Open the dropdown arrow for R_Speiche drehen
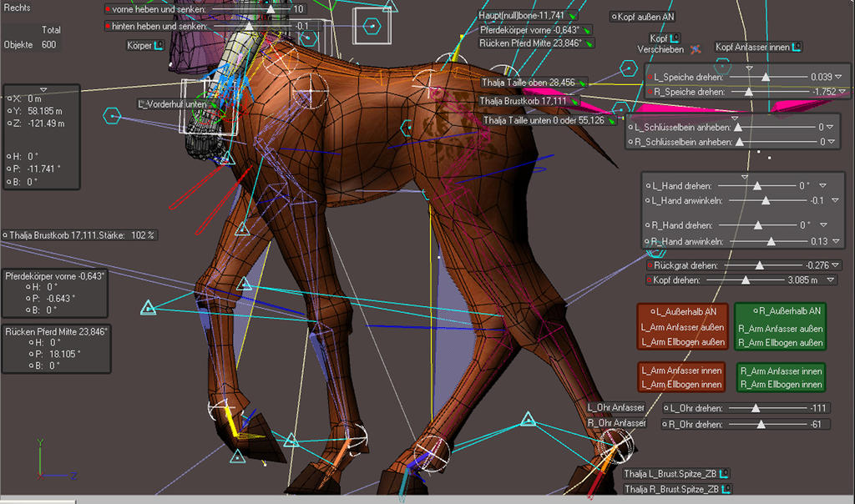 pyautogui.click(x=842, y=92)
